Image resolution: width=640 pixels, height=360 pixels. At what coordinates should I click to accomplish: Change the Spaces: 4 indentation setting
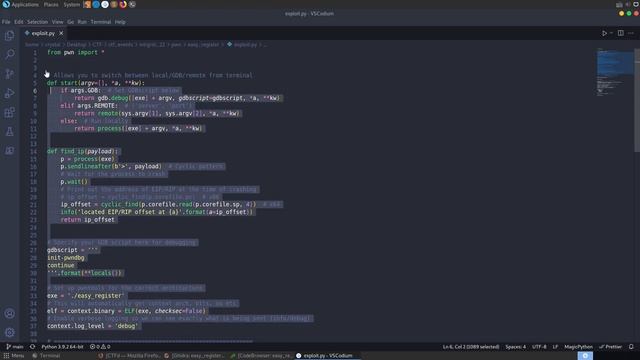516,347
